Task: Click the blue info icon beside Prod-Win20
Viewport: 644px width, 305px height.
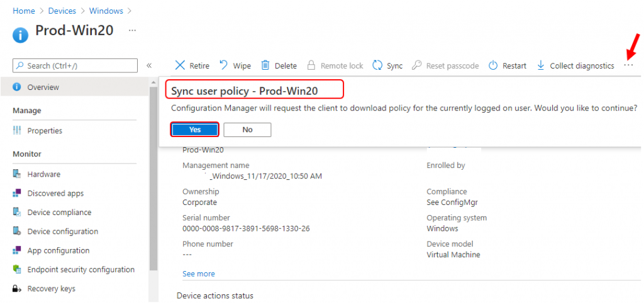Action: pos(21,35)
